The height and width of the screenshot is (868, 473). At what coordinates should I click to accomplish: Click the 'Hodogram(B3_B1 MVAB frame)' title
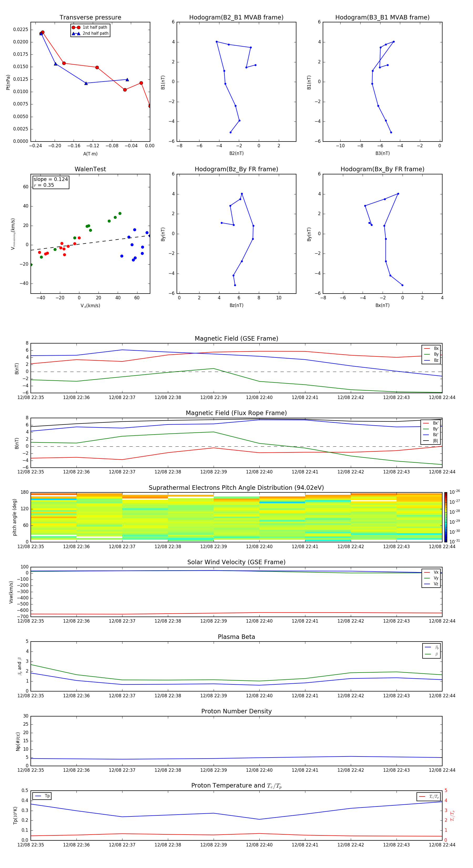[x=382, y=18]
